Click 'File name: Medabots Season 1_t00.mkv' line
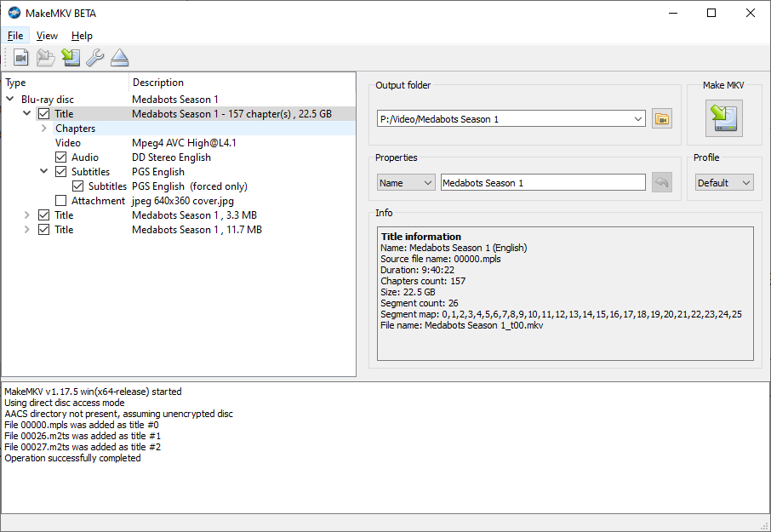The image size is (771, 532). click(461, 325)
